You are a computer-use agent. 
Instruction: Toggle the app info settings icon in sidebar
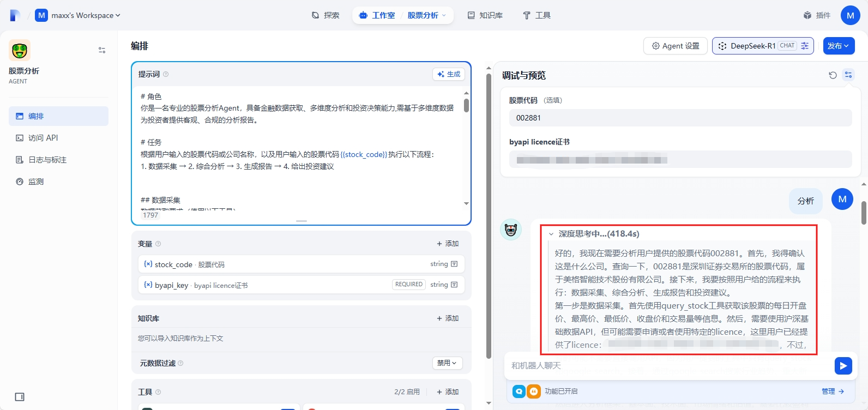(102, 50)
